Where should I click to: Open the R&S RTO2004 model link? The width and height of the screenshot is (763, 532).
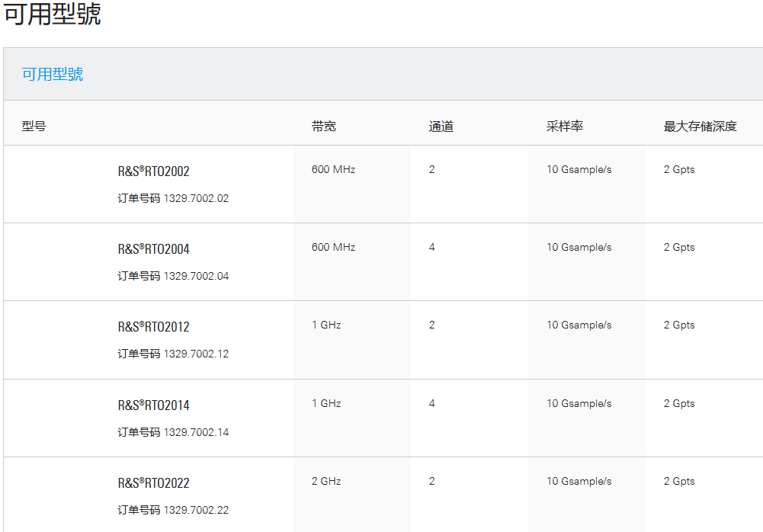click(x=153, y=249)
